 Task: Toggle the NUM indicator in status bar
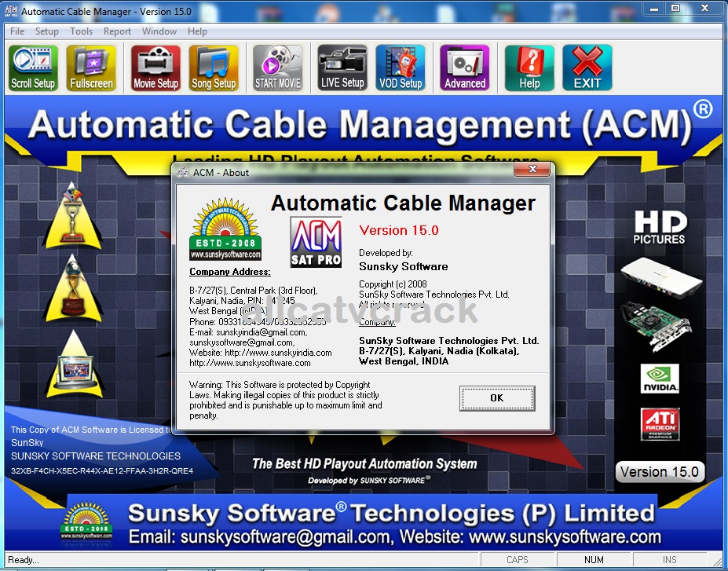[x=593, y=559]
